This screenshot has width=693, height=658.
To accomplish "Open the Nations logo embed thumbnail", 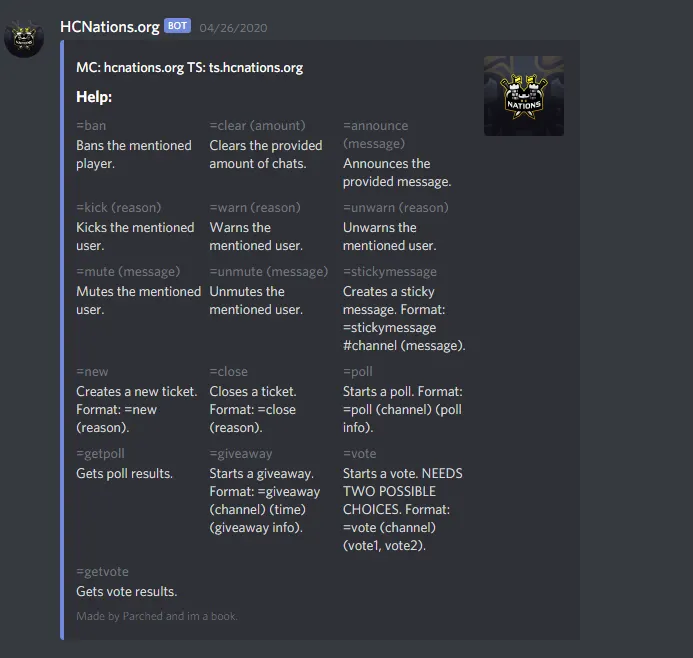I will coord(524,96).
